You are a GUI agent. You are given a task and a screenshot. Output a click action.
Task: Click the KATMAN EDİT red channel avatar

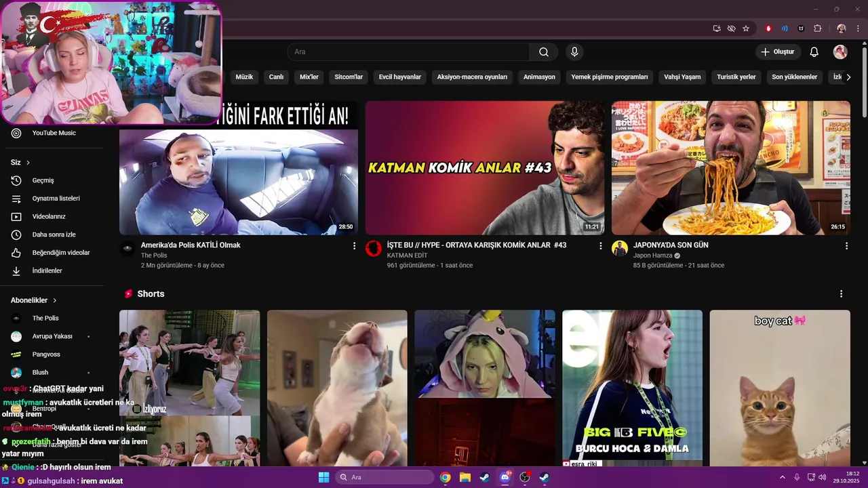(374, 249)
